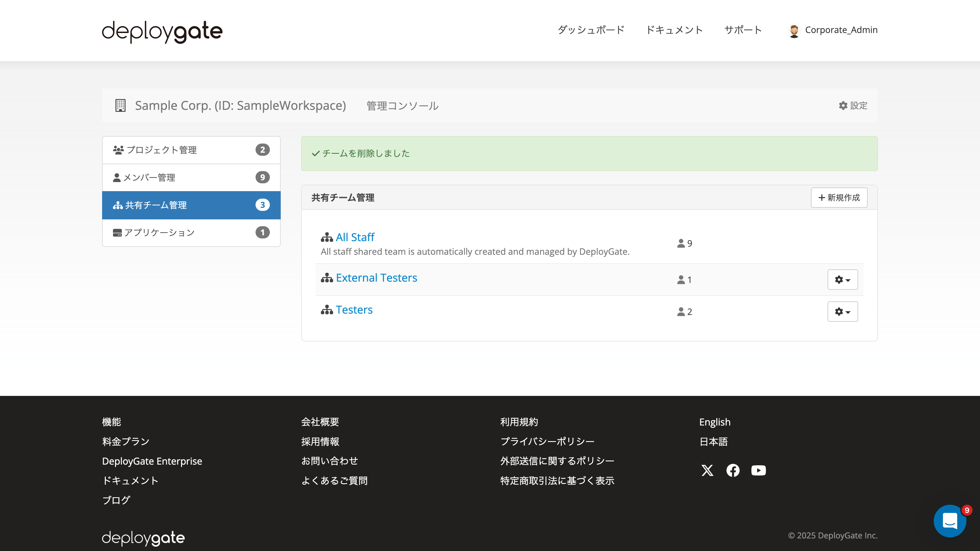Click the member icon for Testers count
This screenshot has width=980, height=551.
click(681, 312)
